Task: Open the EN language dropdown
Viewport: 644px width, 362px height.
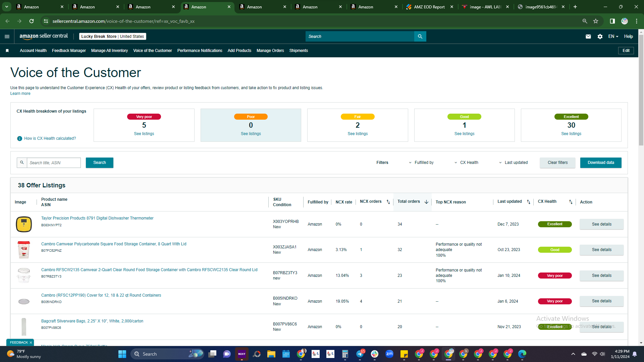Action: (613, 37)
